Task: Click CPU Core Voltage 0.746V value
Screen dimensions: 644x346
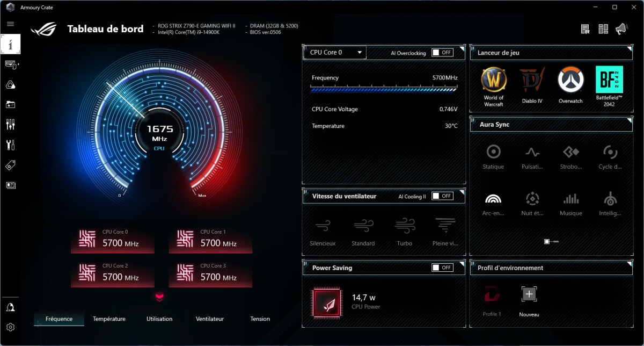Action: point(448,109)
